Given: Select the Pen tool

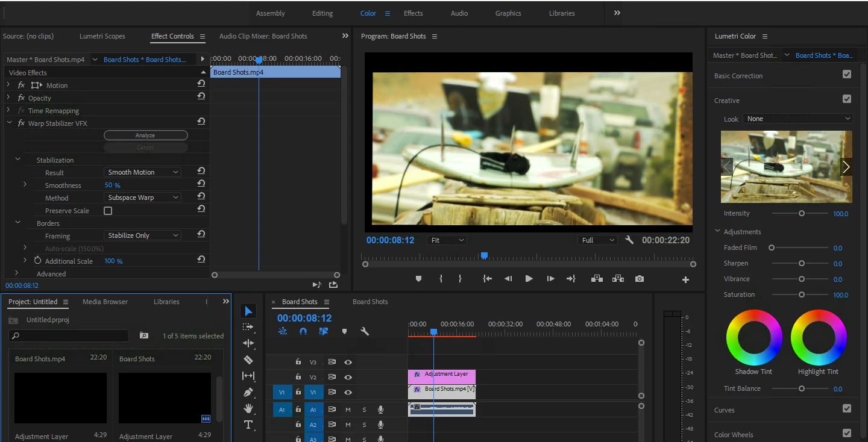Looking at the screenshot, I should [248, 392].
